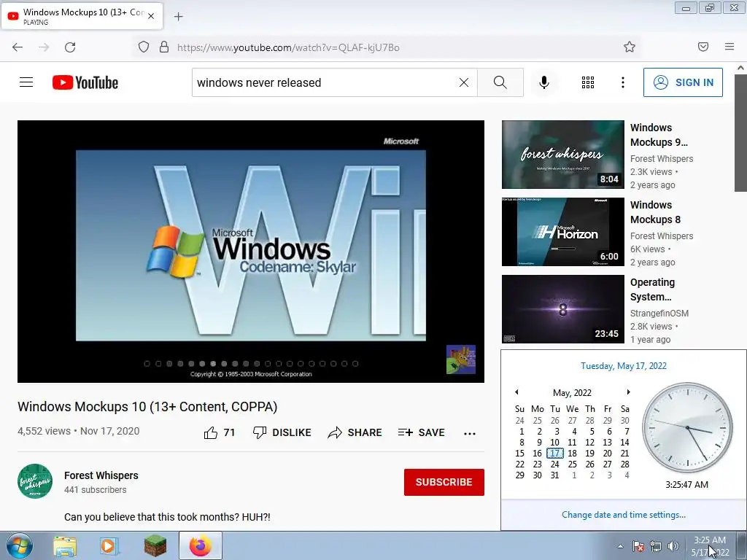Open Windows Explorer from taskbar
The height and width of the screenshot is (560, 747).
[65, 546]
